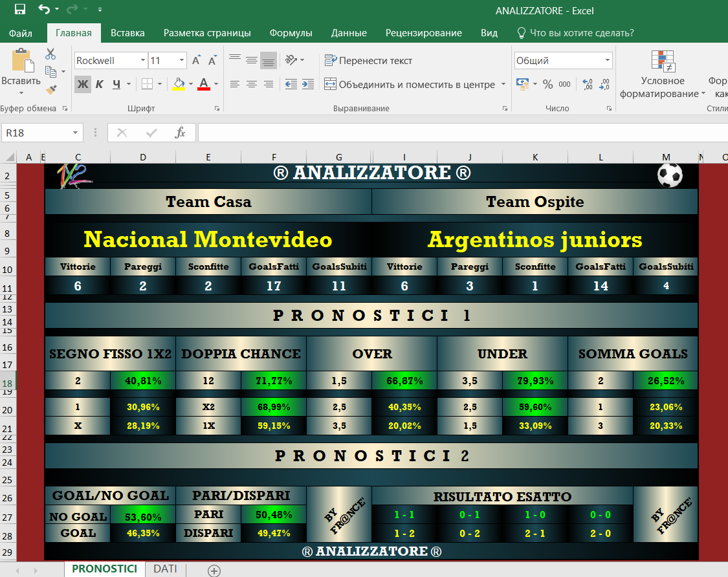Screen dimensions: 728x577
Task: Click the Save icon in title bar
Action: click(x=19, y=10)
